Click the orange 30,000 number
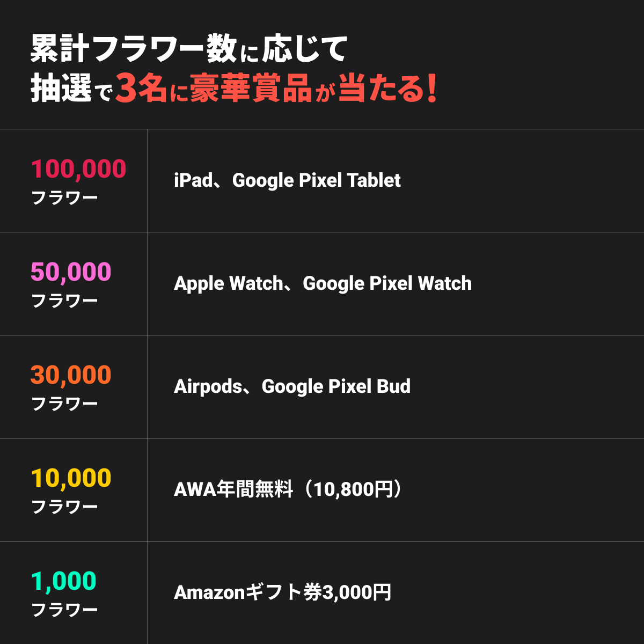 coord(71,375)
